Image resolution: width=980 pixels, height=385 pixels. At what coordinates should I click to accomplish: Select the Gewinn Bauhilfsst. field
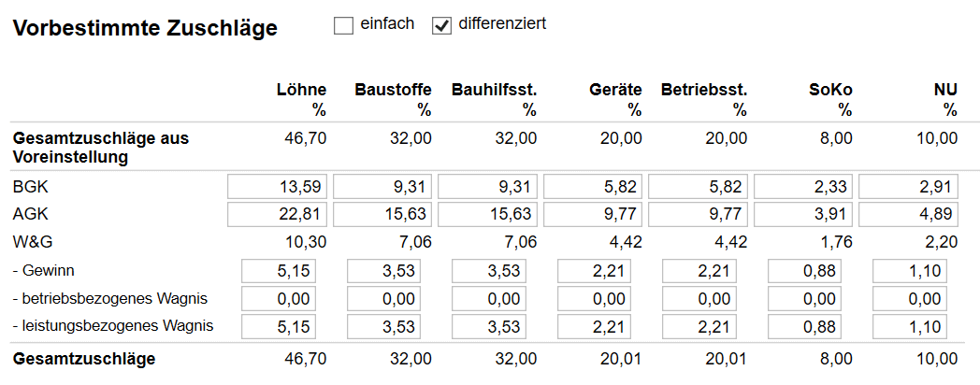coord(489,271)
